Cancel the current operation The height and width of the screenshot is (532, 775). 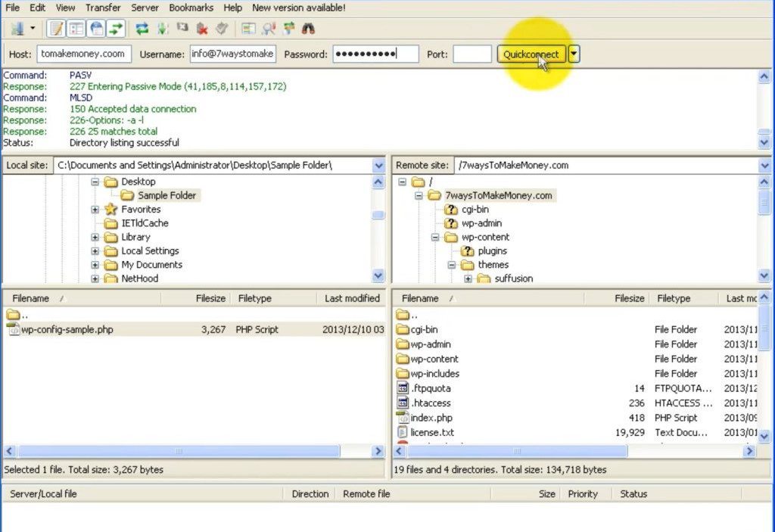(x=182, y=30)
